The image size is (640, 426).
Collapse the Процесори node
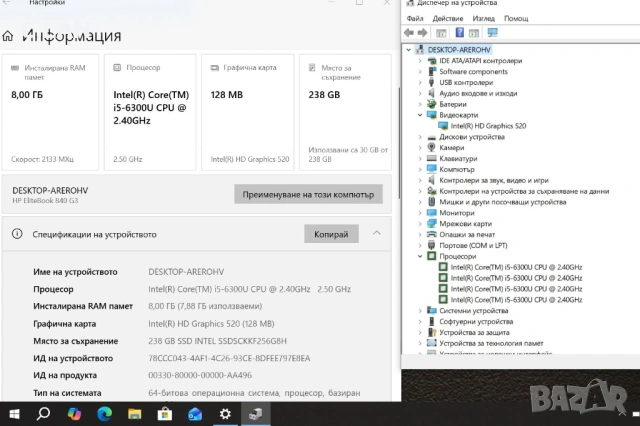point(420,256)
